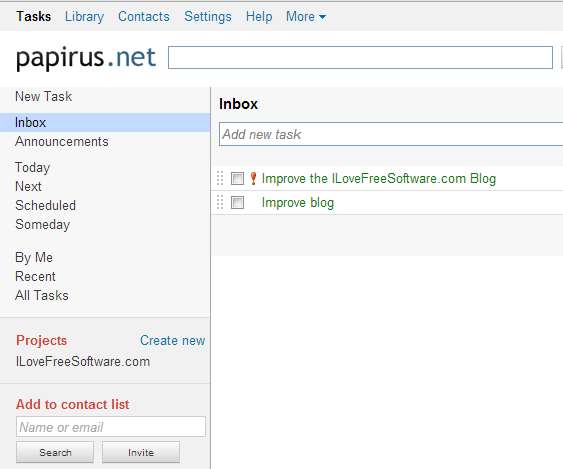Click drag handle of Improve blog task

tap(220, 202)
